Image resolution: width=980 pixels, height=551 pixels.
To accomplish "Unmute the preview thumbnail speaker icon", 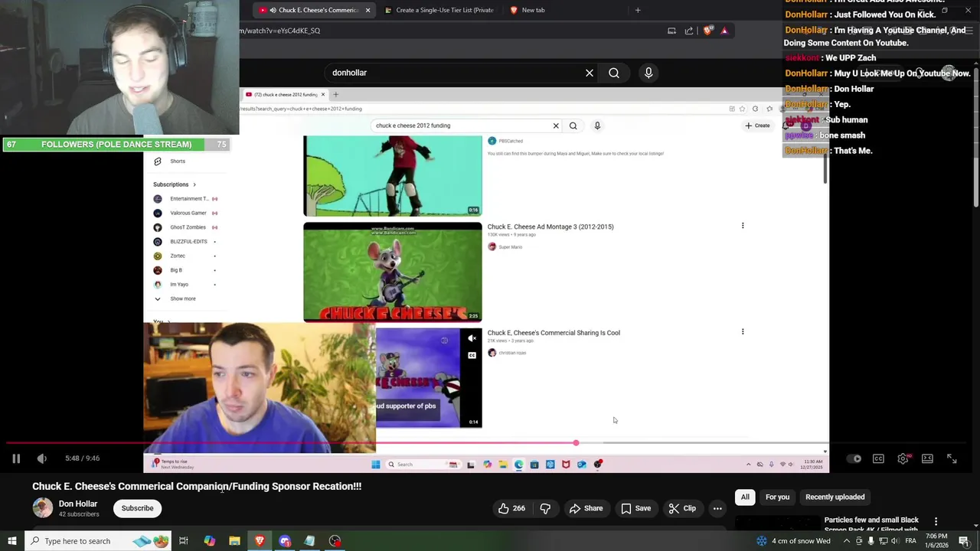I will (x=472, y=338).
